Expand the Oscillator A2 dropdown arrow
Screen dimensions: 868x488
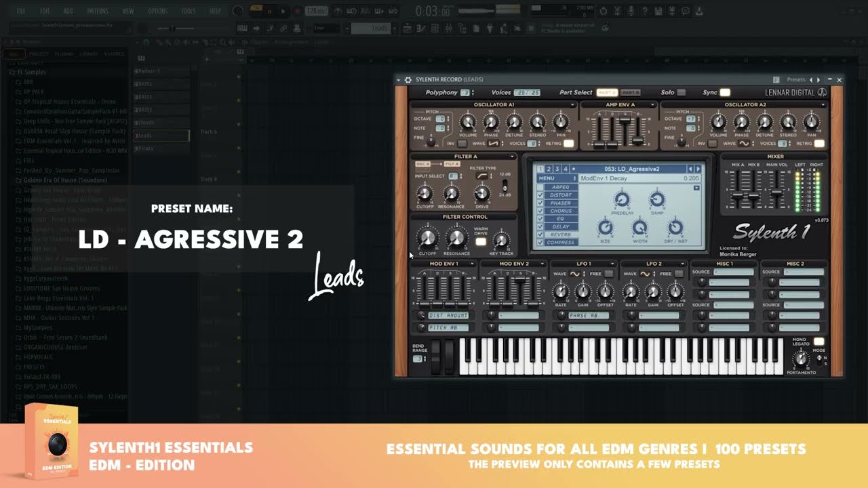click(x=823, y=105)
